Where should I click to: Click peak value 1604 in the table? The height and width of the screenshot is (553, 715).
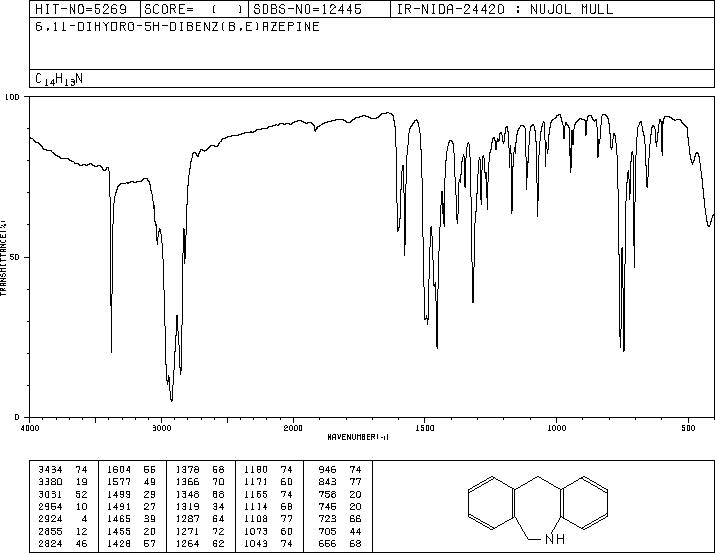pos(119,469)
